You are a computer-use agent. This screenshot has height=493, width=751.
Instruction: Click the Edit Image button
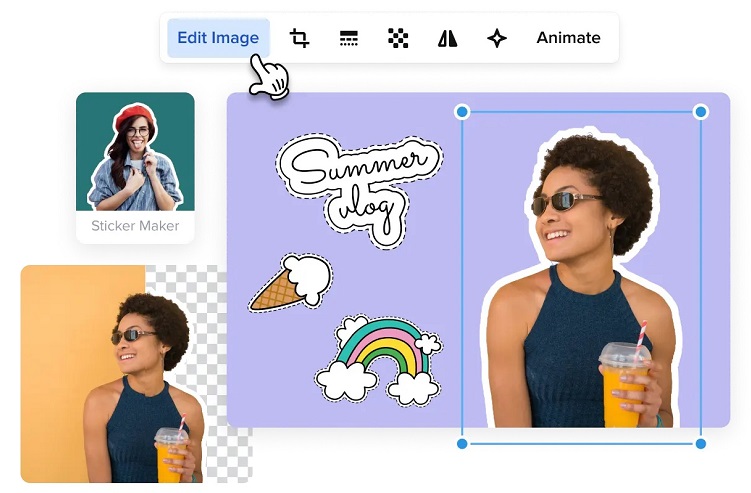point(218,38)
